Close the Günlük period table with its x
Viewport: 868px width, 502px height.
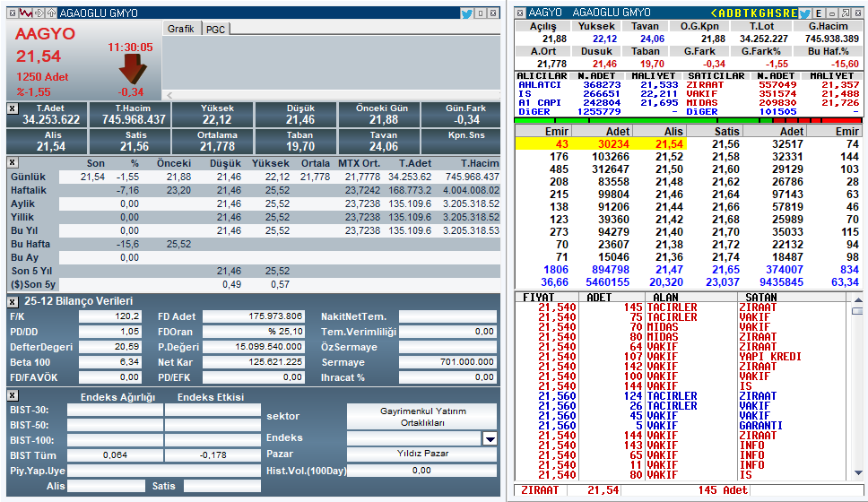13,163
